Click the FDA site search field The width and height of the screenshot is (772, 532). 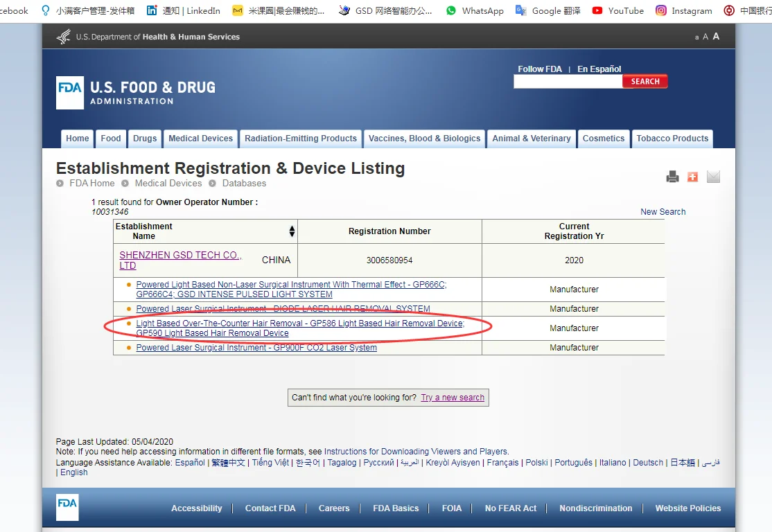click(x=568, y=82)
